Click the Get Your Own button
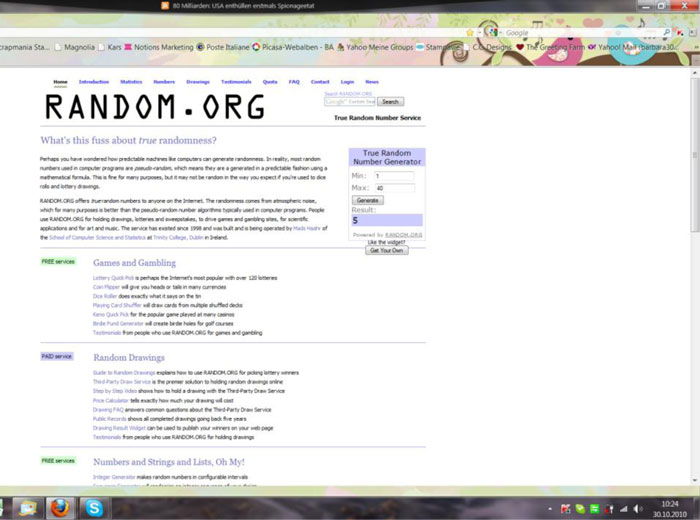This screenshot has height=520, width=700. (387, 250)
